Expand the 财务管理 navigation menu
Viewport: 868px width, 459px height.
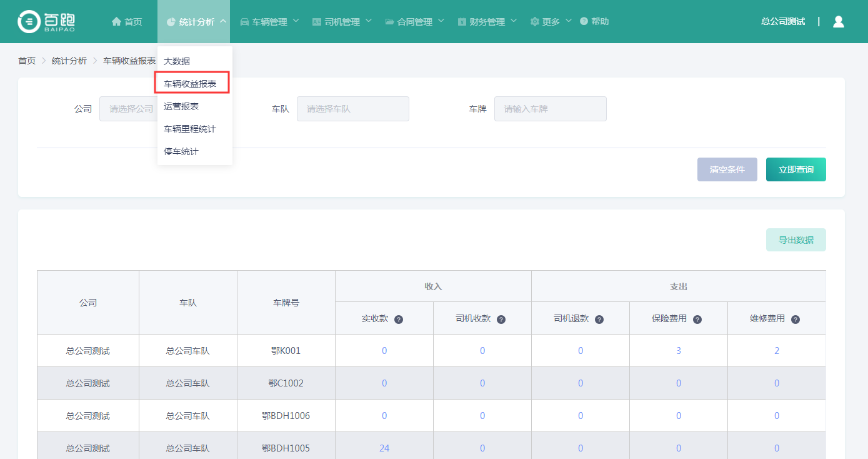(x=487, y=22)
